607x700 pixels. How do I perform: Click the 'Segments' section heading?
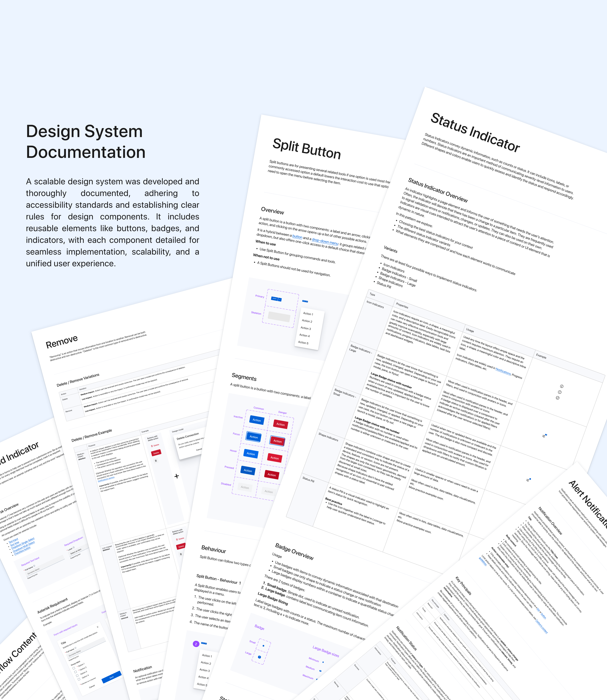click(x=244, y=377)
